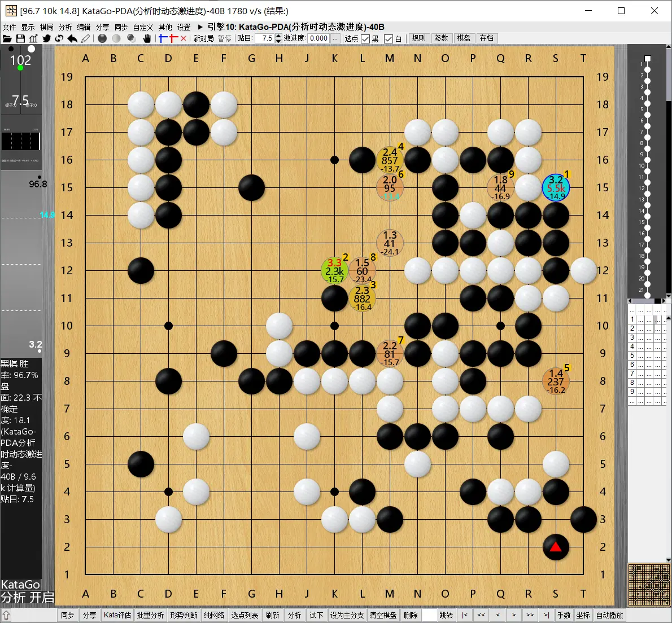Image resolution: width=672 pixels, height=623 pixels.
Task: Open the 激进度 ellipsis options button
Action: coord(335,38)
